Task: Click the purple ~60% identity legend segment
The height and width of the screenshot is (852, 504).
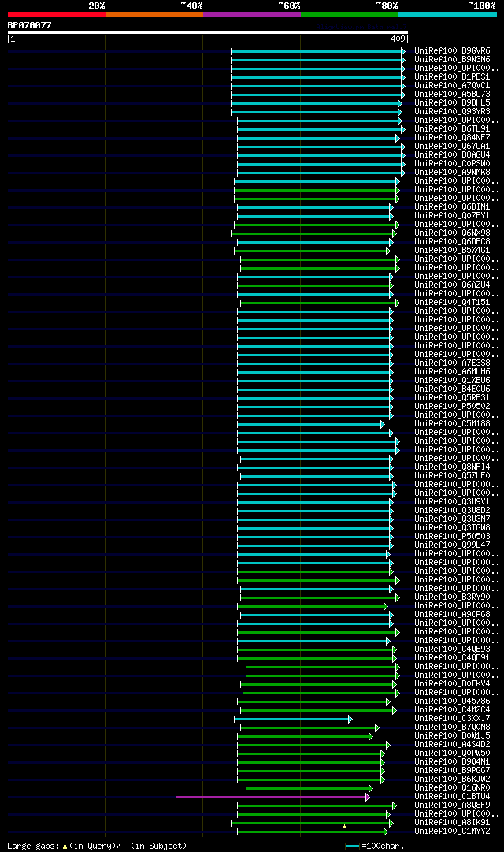Action: (x=252, y=14)
